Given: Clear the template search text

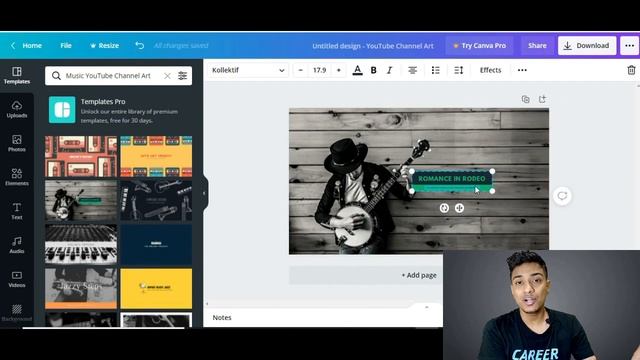Looking at the screenshot, I should 167,76.
